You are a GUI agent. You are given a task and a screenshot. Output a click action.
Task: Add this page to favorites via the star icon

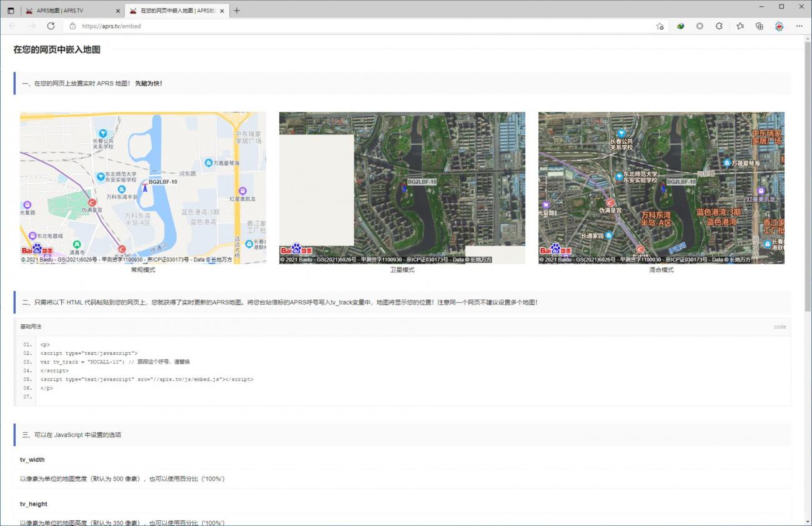pyautogui.click(x=660, y=26)
